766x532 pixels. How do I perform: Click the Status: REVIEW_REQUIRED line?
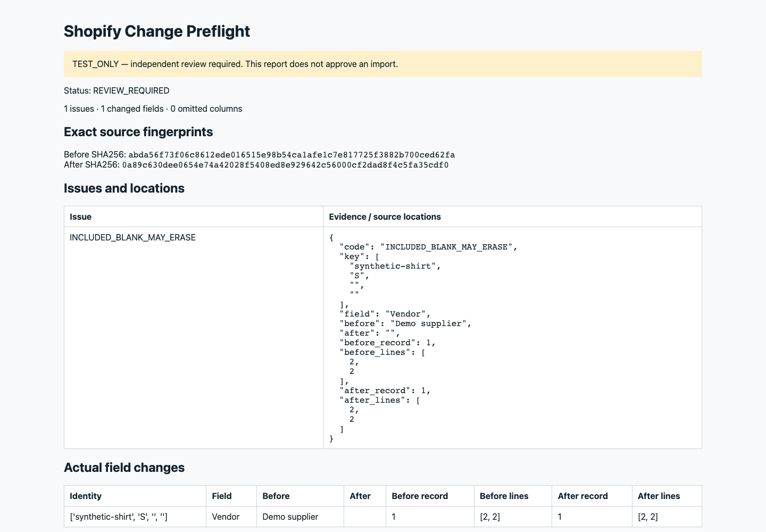pyautogui.click(x=116, y=90)
